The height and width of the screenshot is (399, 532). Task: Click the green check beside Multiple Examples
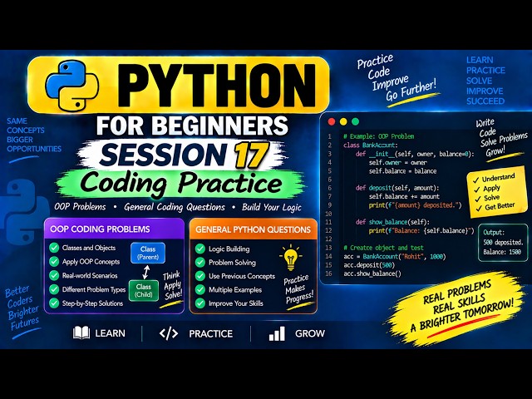[200, 289]
